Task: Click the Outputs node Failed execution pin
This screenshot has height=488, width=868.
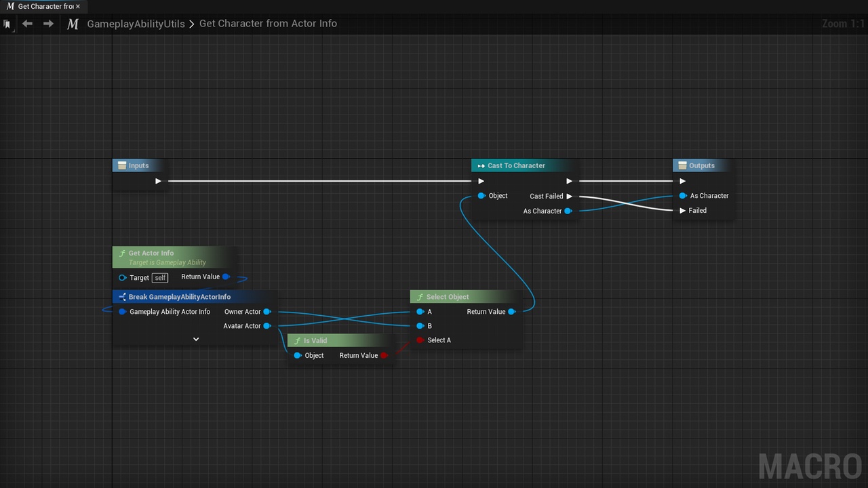Action: (683, 211)
